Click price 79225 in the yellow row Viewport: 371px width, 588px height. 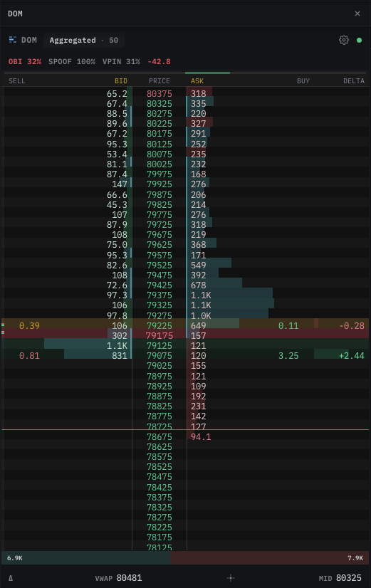pyautogui.click(x=159, y=325)
